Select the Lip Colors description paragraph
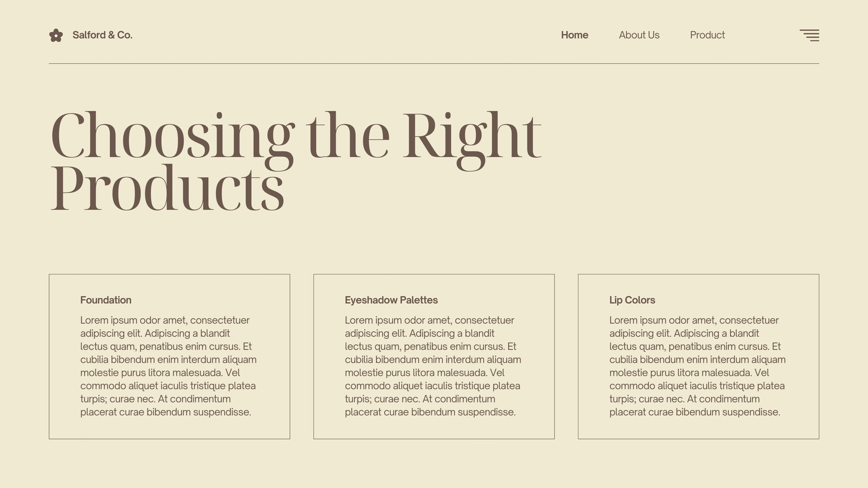This screenshot has height=488, width=868. tap(698, 366)
